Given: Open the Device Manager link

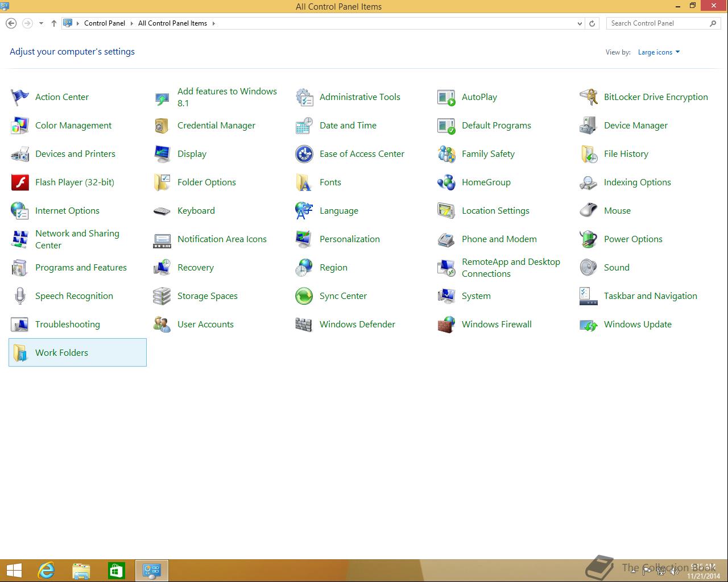Looking at the screenshot, I should [636, 126].
